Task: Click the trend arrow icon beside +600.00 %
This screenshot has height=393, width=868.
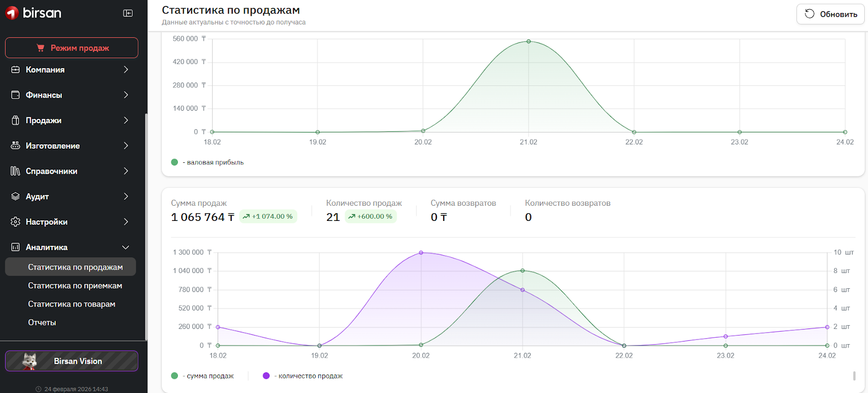Action: click(x=352, y=217)
